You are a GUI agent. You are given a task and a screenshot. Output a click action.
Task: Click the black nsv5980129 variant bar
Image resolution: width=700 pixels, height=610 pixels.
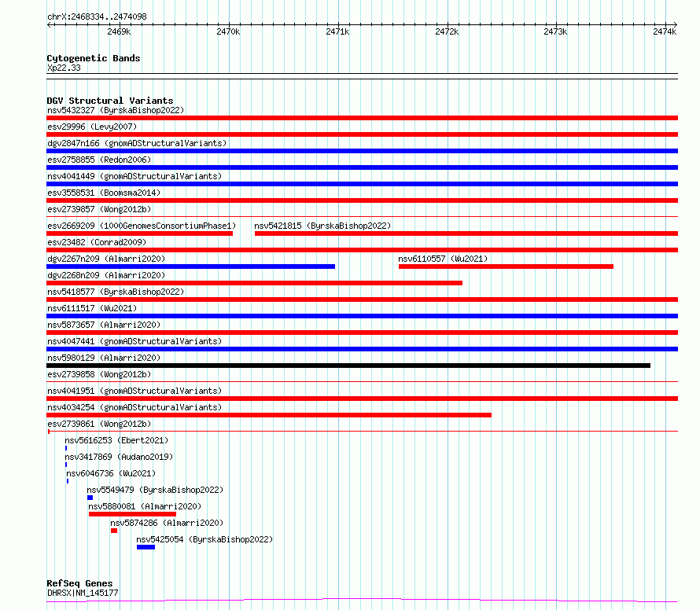pos(348,366)
